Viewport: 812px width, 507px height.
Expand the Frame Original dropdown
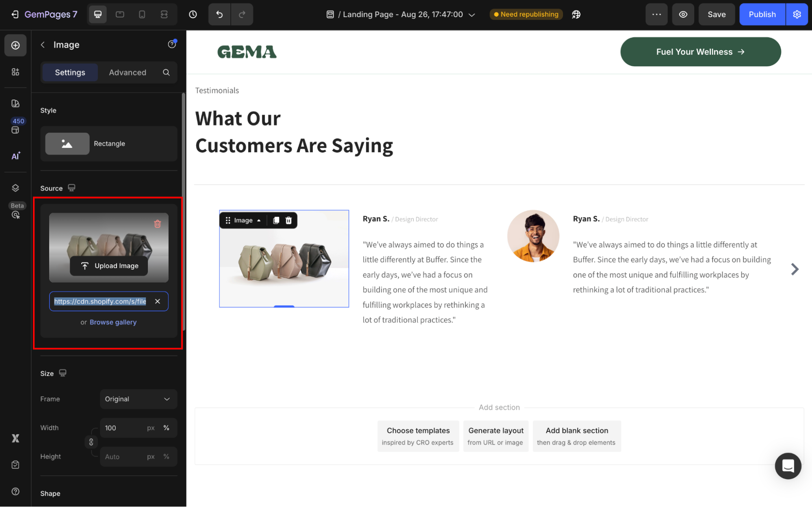click(138, 399)
